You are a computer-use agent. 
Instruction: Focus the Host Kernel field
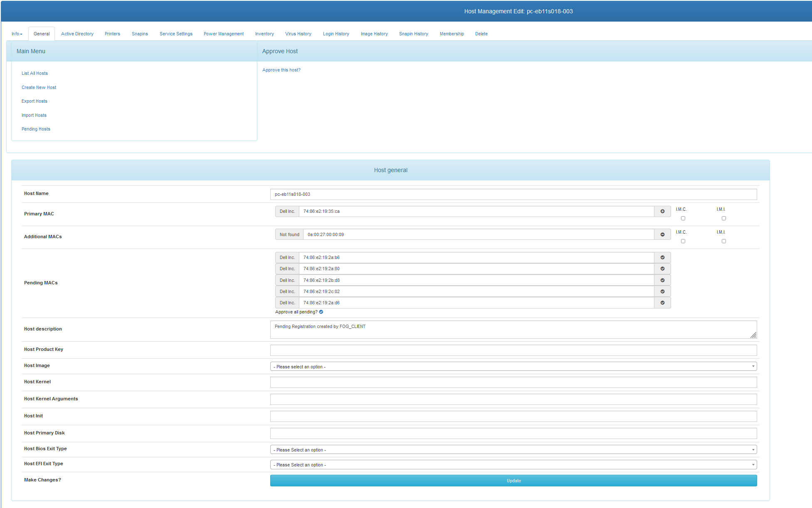pos(513,382)
